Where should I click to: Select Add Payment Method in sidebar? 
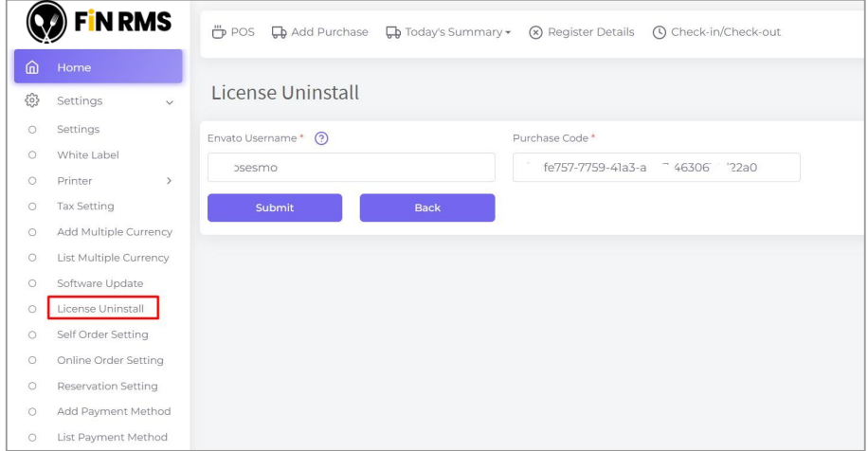coord(114,411)
